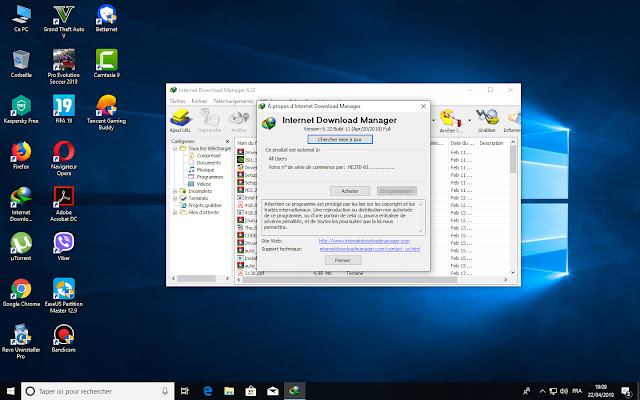This screenshot has height=400, width=640.
Task: Click the taskbar search box
Action: coord(98,391)
